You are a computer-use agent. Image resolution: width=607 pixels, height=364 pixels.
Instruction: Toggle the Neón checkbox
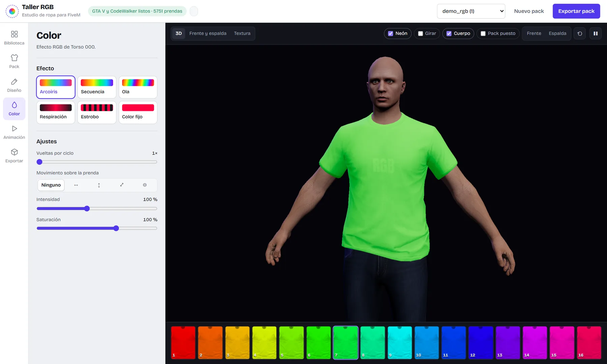pos(391,33)
